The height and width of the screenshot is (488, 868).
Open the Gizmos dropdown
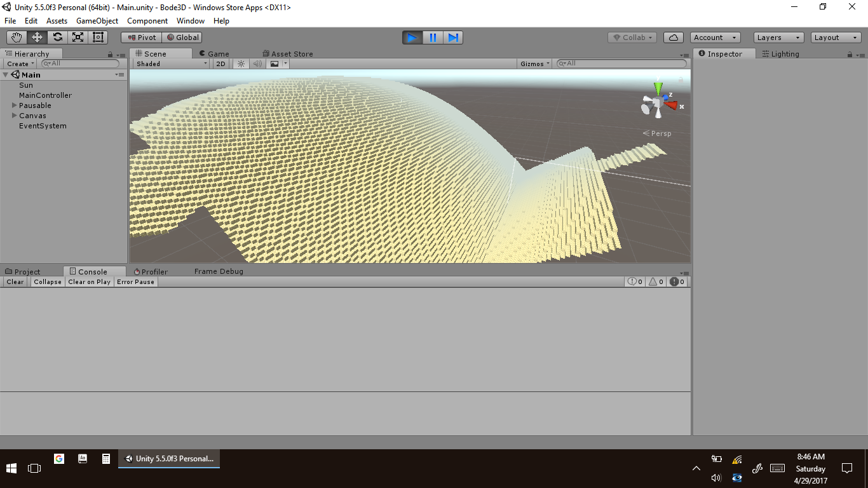click(534, 64)
